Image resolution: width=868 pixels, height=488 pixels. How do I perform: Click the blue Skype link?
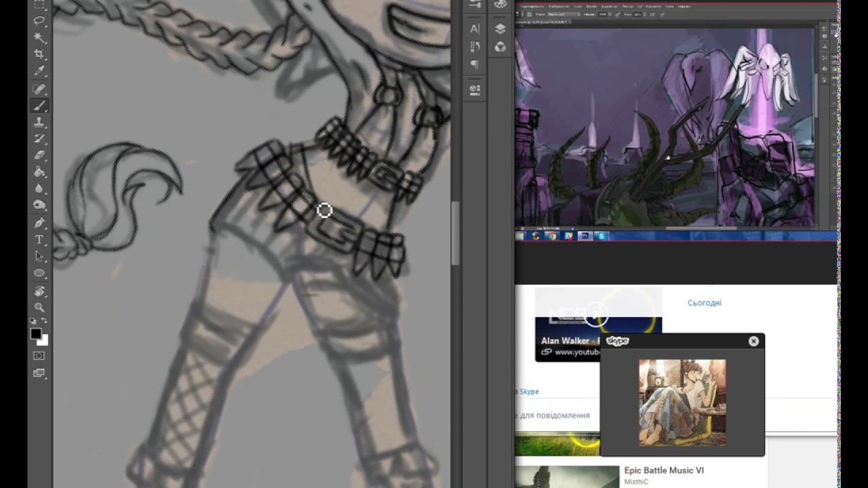[x=530, y=392]
